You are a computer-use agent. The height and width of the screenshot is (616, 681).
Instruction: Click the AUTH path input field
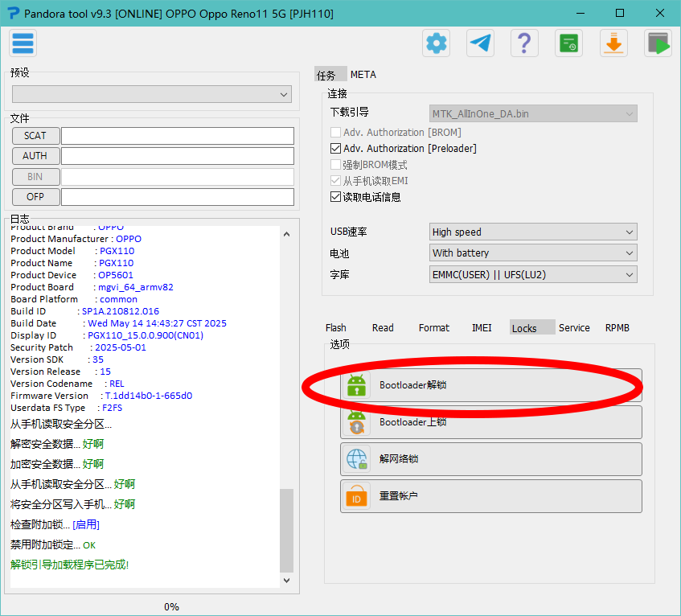pos(178,156)
